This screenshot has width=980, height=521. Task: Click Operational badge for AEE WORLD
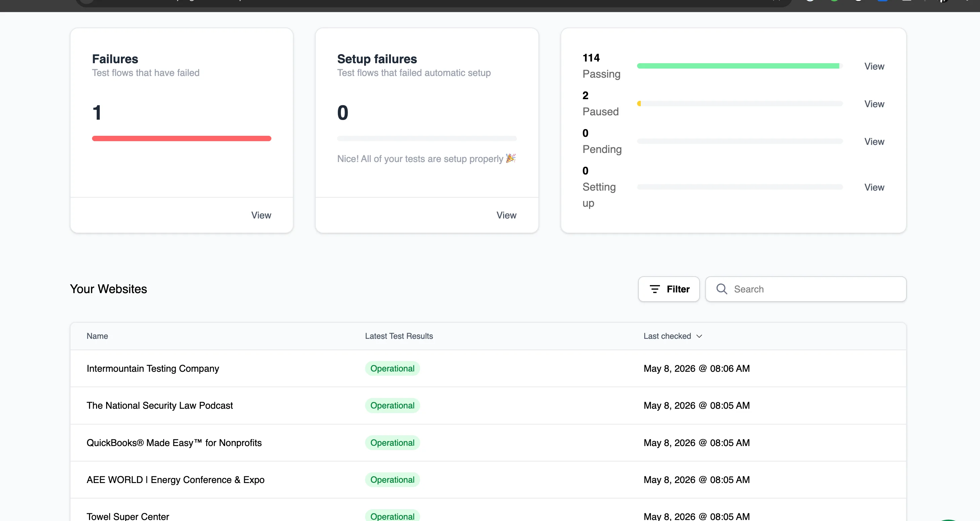393,480
